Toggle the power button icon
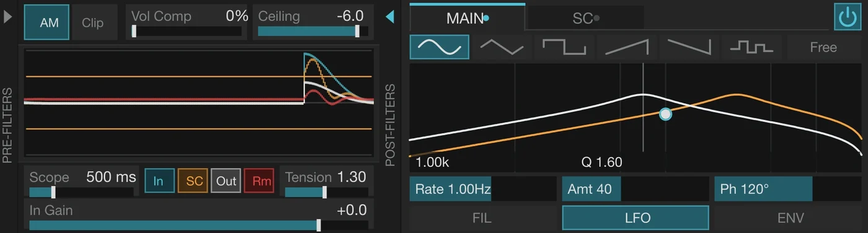Viewport: 868px width, 233px height. click(848, 17)
